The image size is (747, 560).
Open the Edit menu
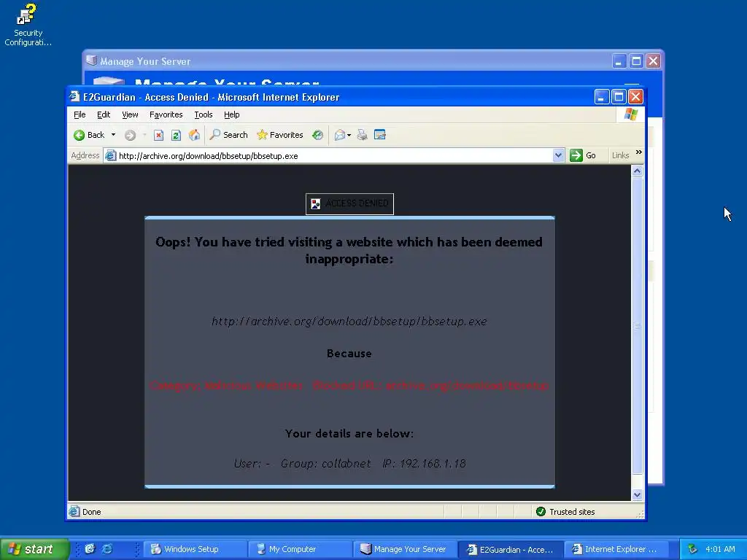tap(104, 114)
